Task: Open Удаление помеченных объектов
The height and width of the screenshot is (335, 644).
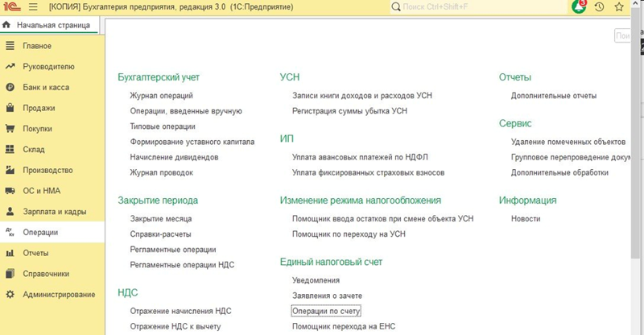Action: (568, 142)
